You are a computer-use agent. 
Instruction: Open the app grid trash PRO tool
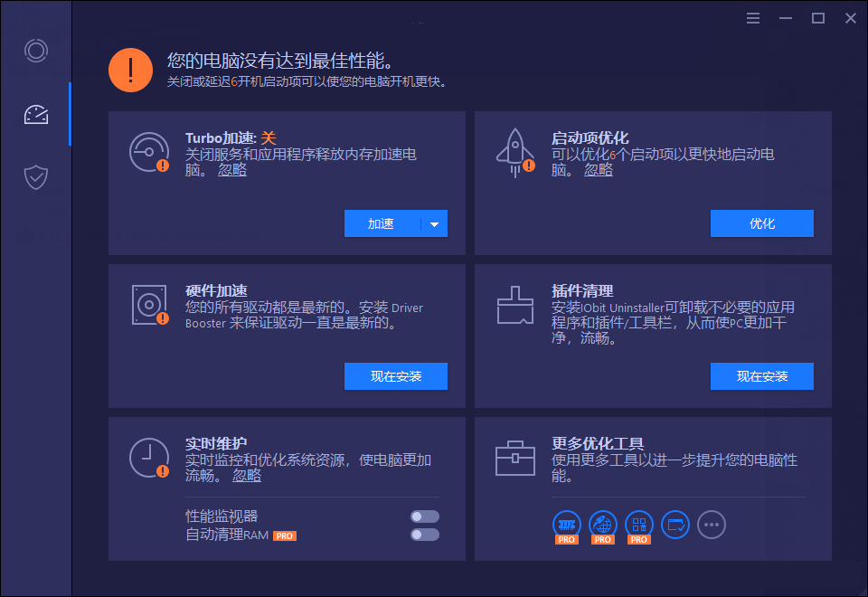(x=639, y=526)
